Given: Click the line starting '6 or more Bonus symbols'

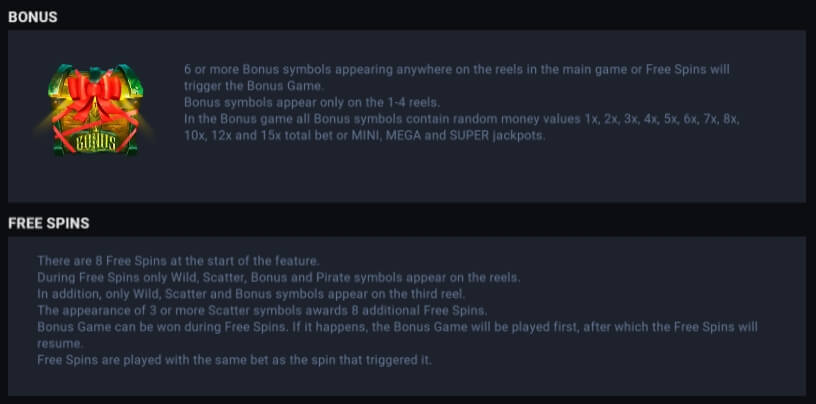Looking at the screenshot, I should [x=456, y=69].
